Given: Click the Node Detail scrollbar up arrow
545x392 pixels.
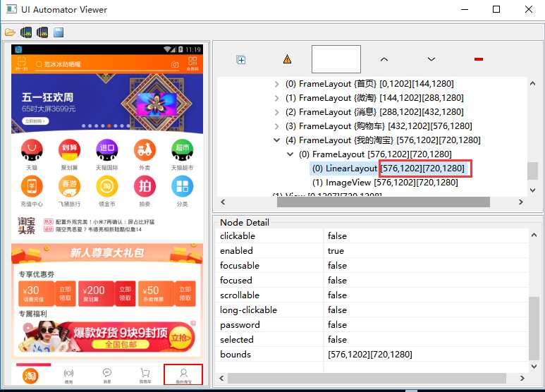Looking at the screenshot, I should pyautogui.click(x=534, y=235).
